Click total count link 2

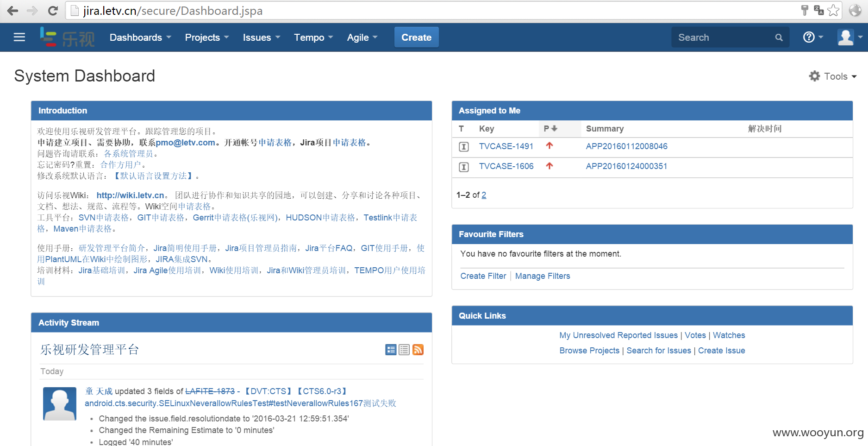pyautogui.click(x=484, y=195)
